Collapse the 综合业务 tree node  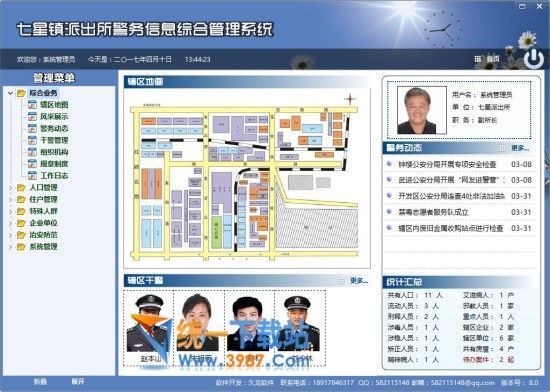click(x=10, y=93)
